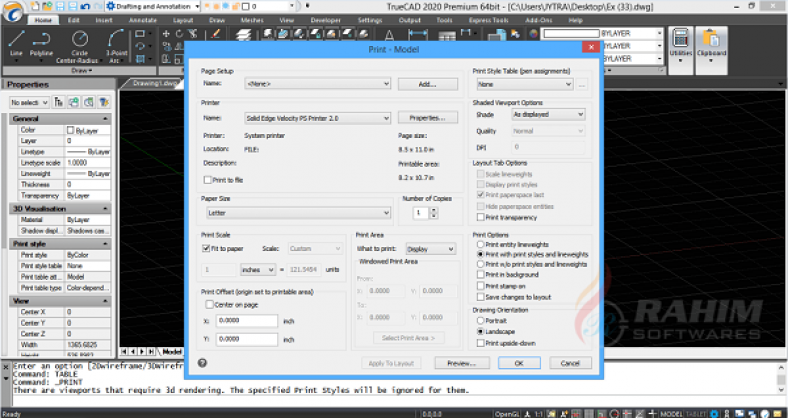Click the erase pencil icon in Modify panel
788x418 pixels.
(216, 34)
